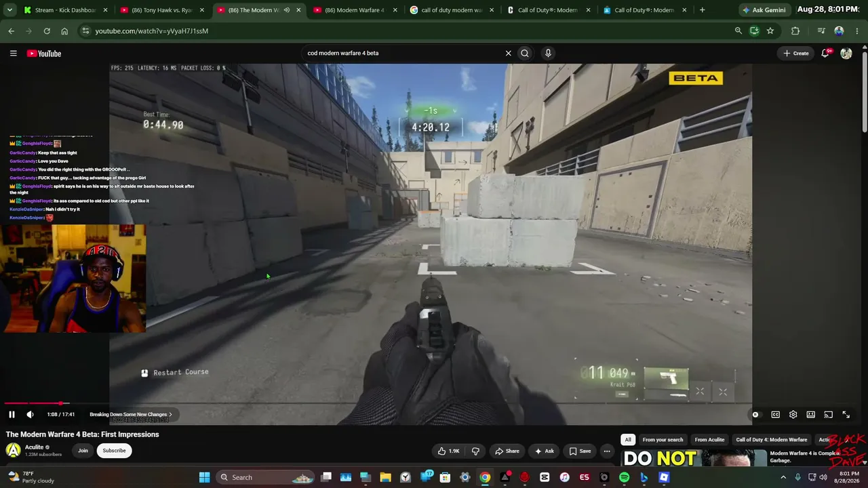This screenshot has width=868, height=488.
Task: Switch to theater mode
Action: 810,415
